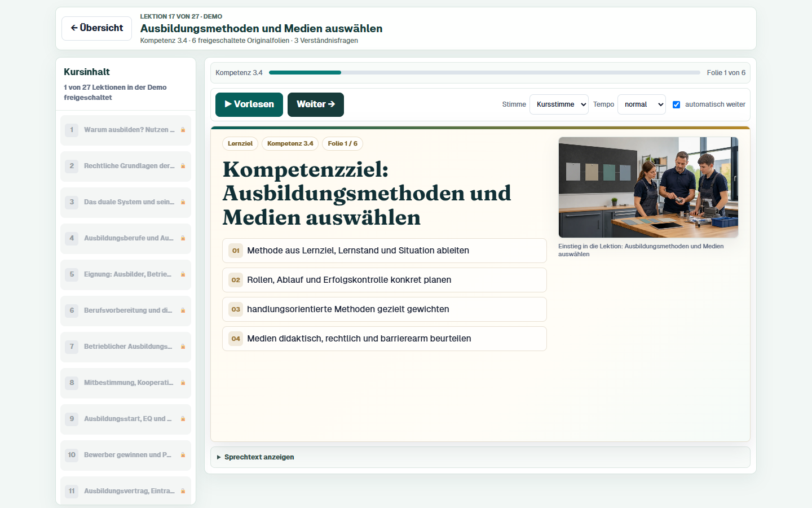The width and height of the screenshot is (812, 508).
Task: Select lesson 9 Ausbildungsstart, EQ und
Action: pos(126,419)
